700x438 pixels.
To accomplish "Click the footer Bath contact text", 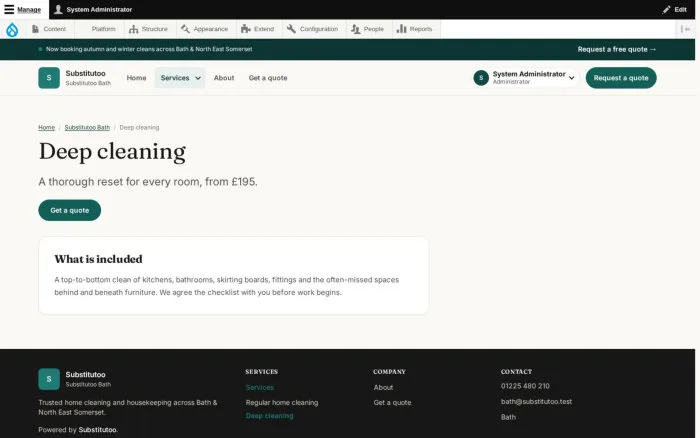I will pos(508,417).
